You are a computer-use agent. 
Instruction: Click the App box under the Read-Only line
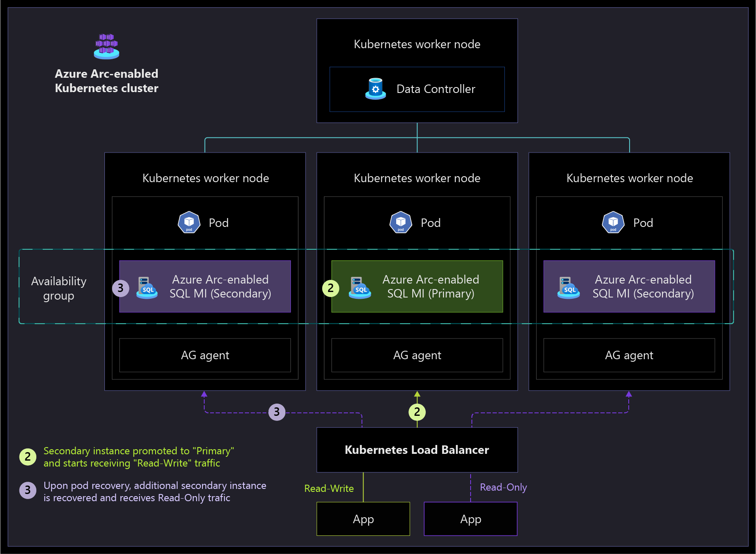[471, 519]
